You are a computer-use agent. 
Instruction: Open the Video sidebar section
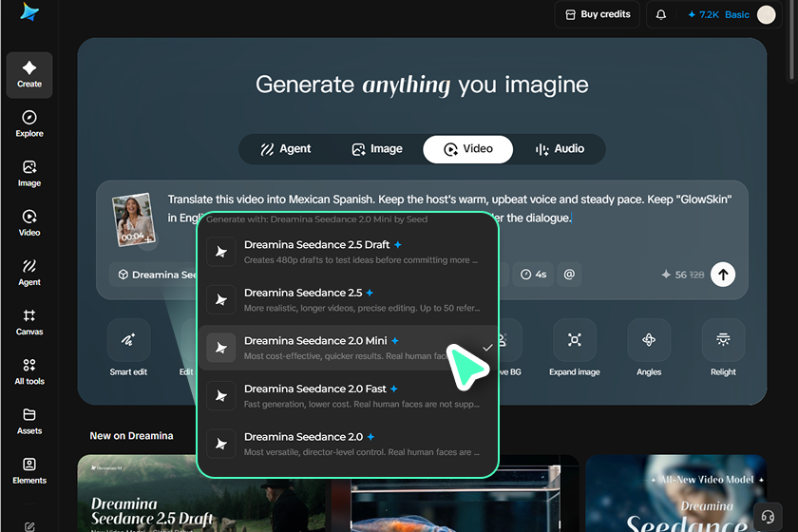click(x=29, y=223)
